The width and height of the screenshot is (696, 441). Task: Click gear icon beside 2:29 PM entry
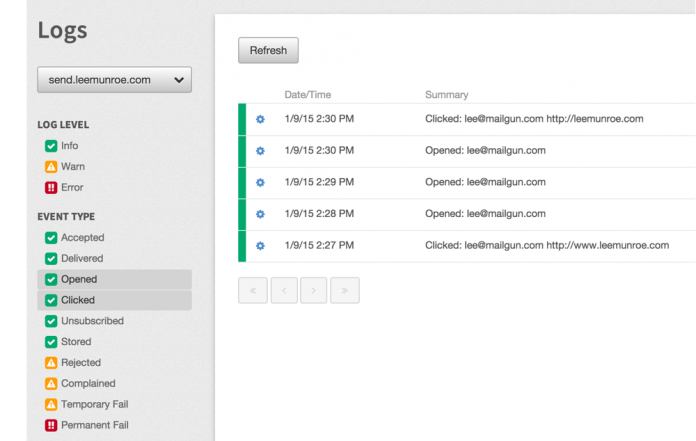coord(260,182)
